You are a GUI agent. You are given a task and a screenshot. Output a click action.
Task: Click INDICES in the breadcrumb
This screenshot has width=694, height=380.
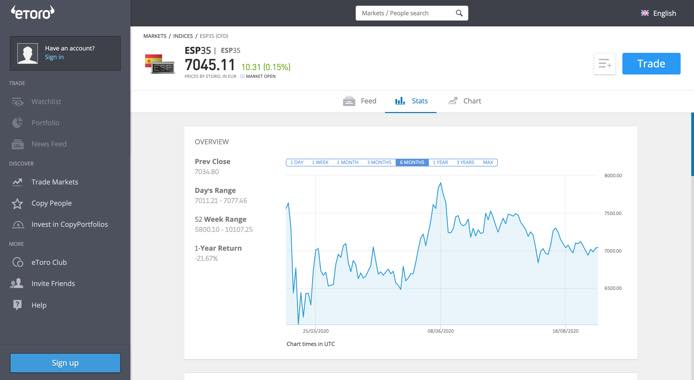pos(183,36)
